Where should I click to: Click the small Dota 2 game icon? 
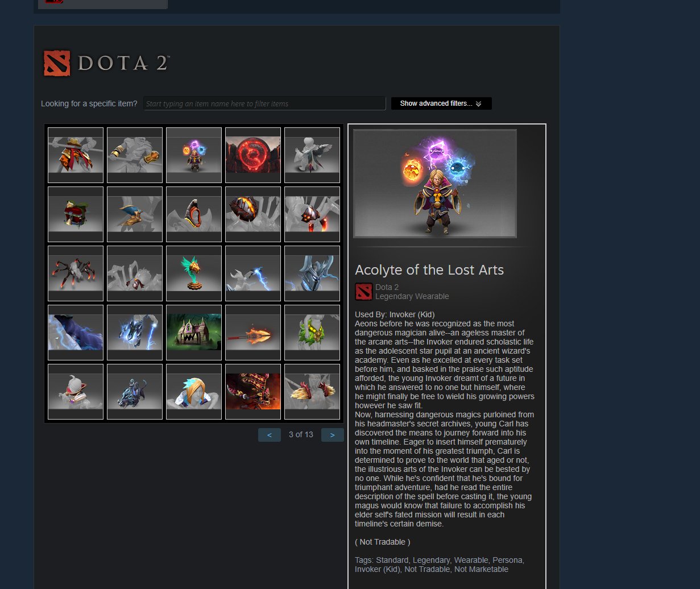click(363, 292)
